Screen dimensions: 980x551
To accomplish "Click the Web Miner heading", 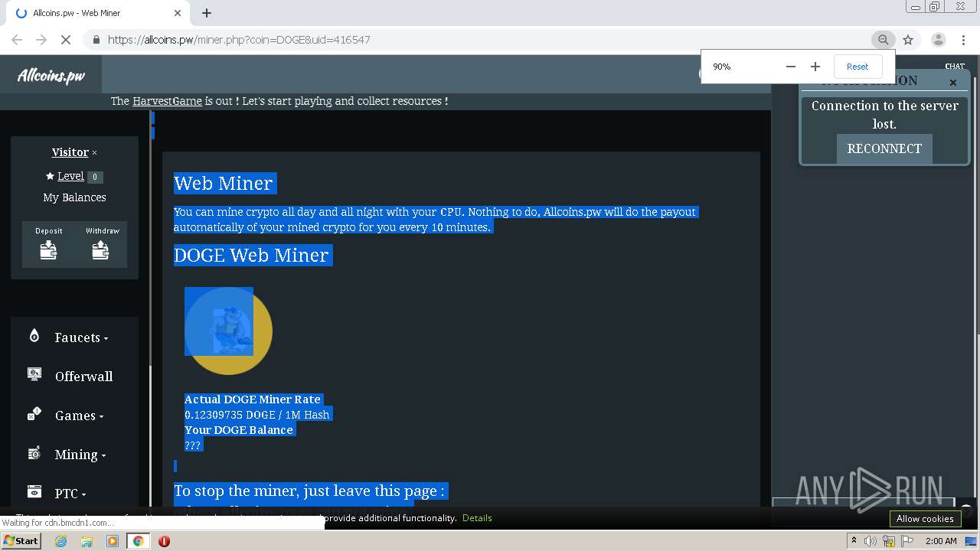I will coord(223,183).
